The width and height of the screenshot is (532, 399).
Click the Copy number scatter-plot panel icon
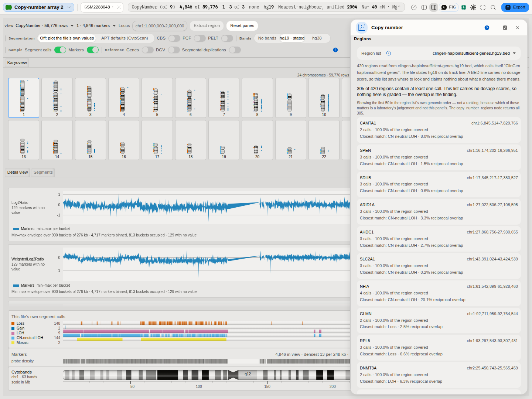pyautogui.click(x=362, y=27)
